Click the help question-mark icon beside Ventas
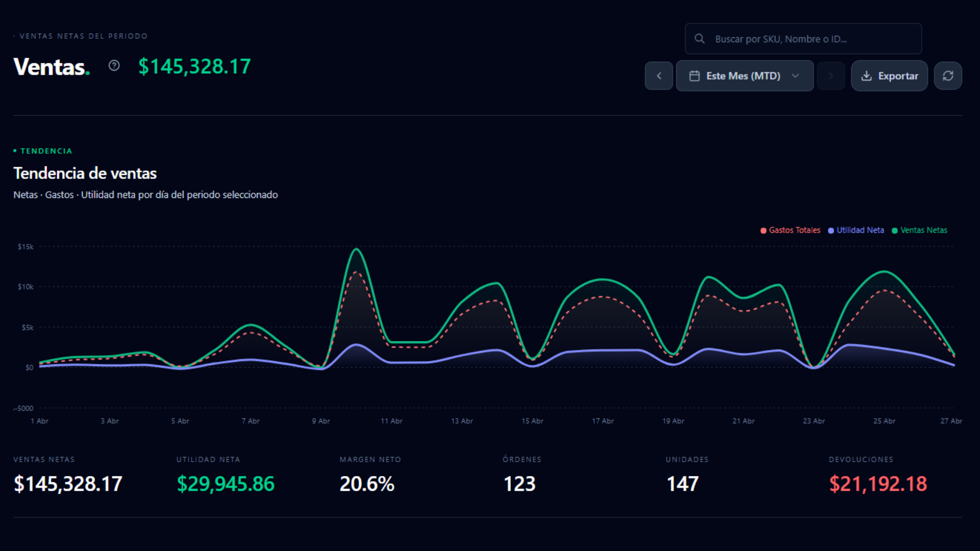The width and height of the screenshot is (980, 551). coord(114,66)
